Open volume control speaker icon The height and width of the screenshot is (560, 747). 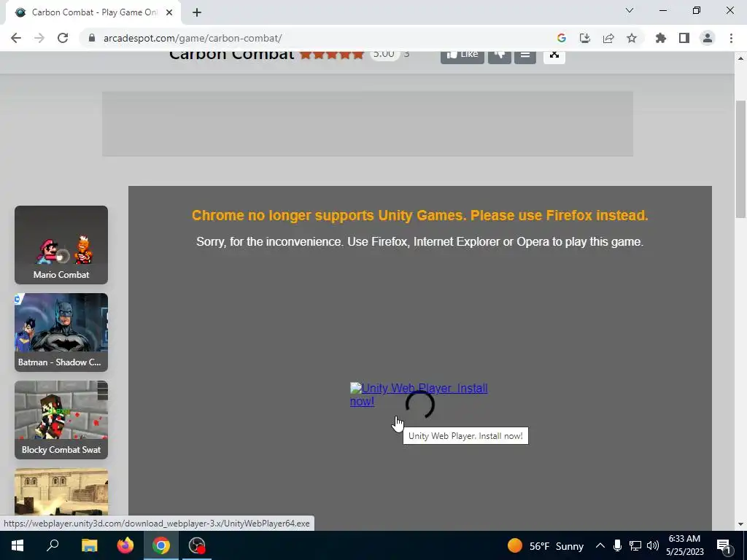pos(653,545)
